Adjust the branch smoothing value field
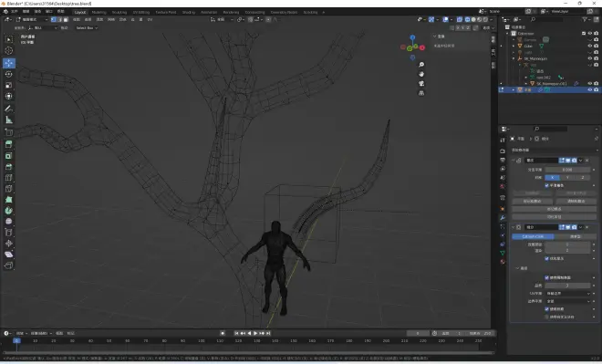 [x=567, y=170]
